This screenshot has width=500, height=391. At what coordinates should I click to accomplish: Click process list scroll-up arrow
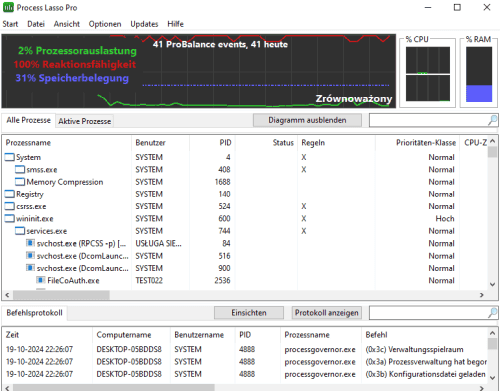492,141
